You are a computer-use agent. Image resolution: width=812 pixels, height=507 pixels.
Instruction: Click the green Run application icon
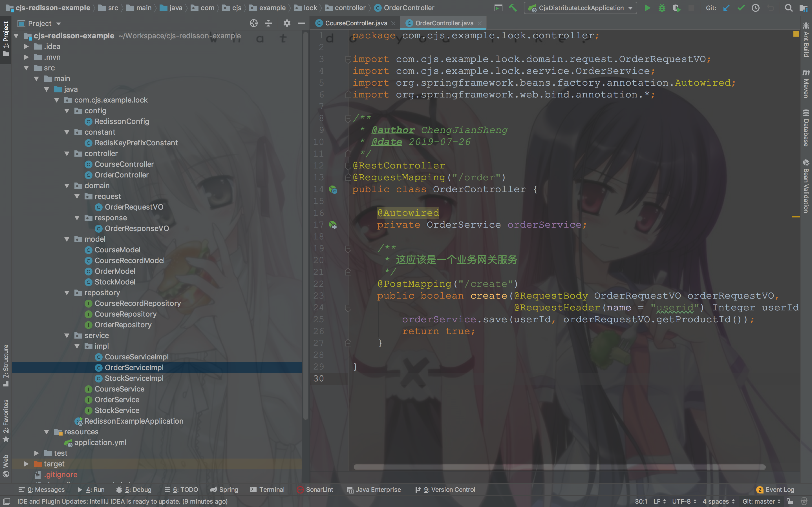(647, 8)
